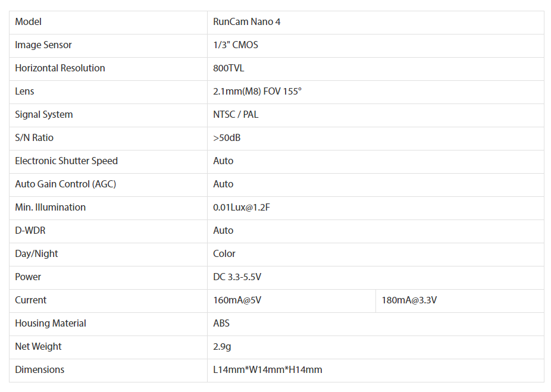Click the "NTSC / PAL" signal value

coord(236,115)
